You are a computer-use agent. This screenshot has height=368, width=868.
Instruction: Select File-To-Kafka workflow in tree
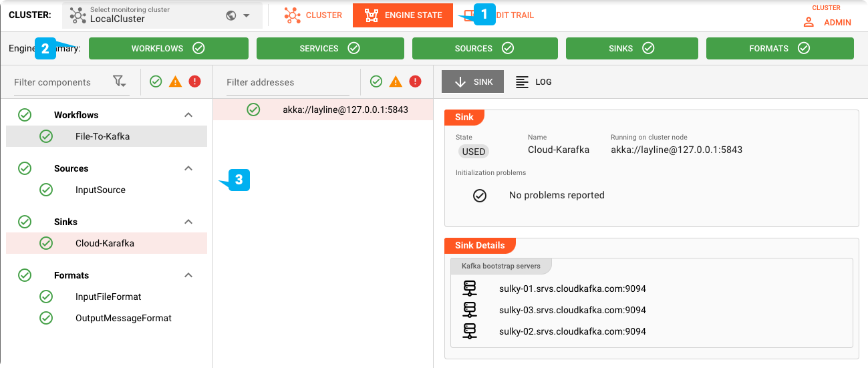[x=102, y=136]
